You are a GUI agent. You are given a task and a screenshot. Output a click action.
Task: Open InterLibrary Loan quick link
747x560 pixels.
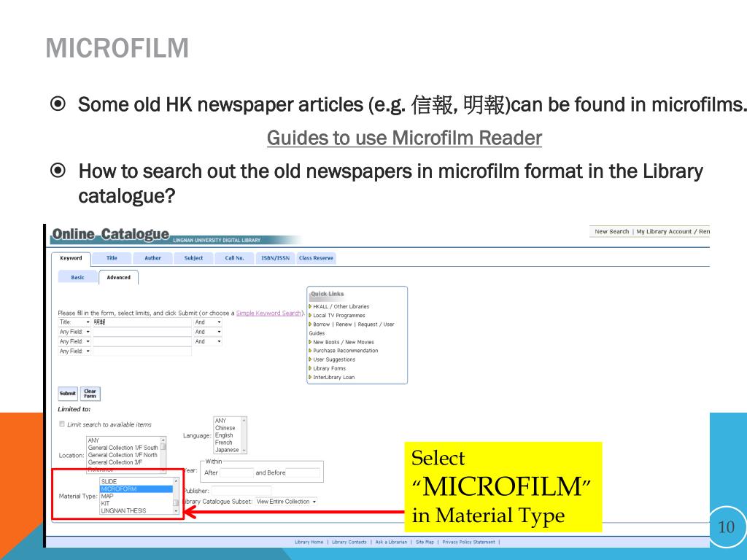(x=333, y=377)
